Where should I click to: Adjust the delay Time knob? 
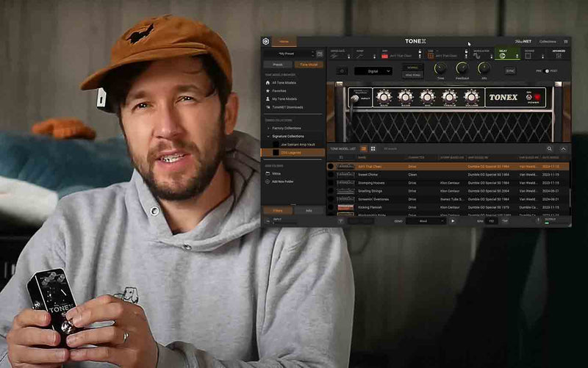pos(440,68)
